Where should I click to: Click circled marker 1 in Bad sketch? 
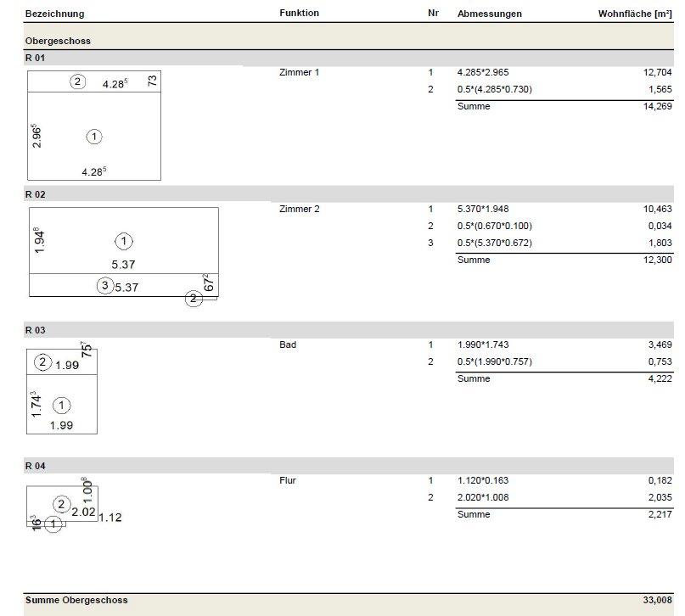[x=62, y=406]
